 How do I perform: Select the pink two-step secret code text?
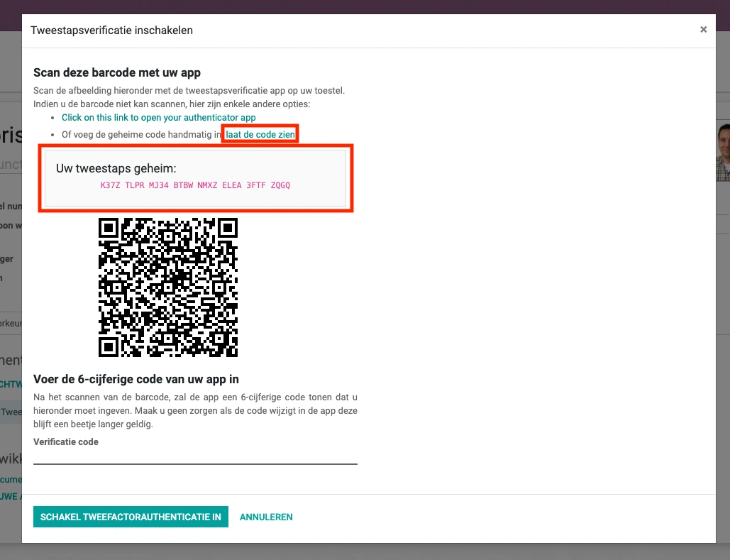point(195,185)
